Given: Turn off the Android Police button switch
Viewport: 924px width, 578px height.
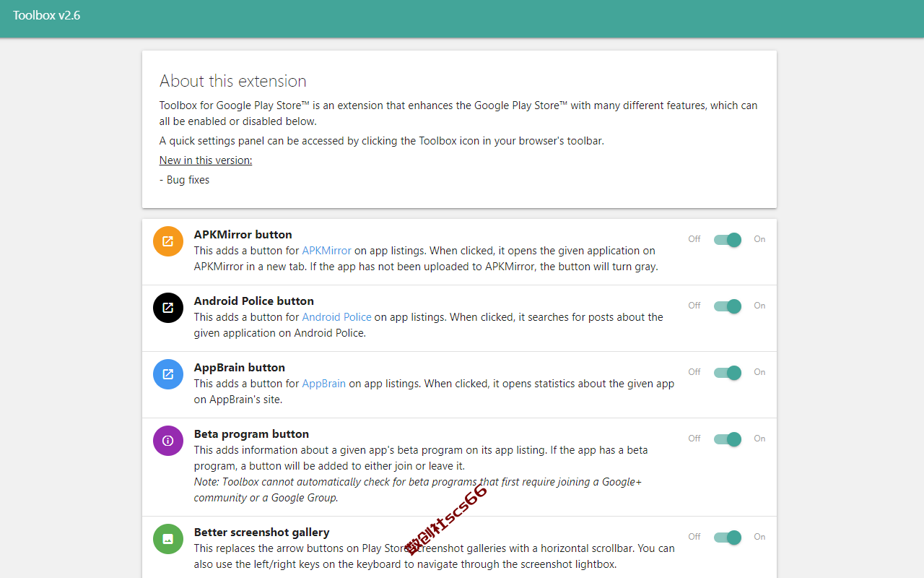Looking at the screenshot, I should pos(728,306).
